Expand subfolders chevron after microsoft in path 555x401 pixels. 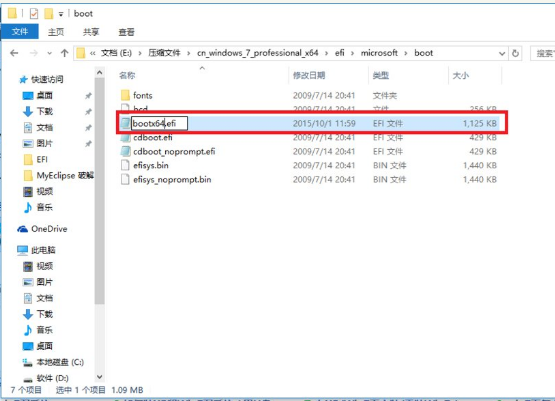[x=406, y=53]
